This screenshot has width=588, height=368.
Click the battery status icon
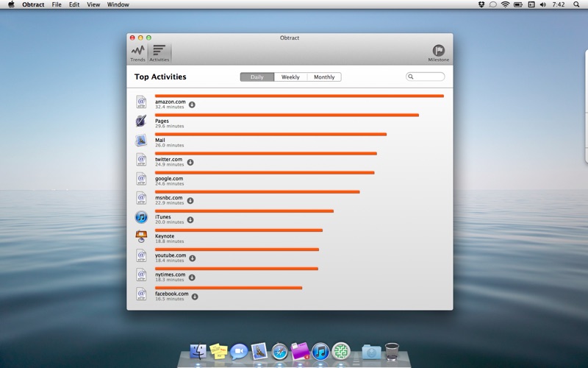tap(518, 4)
